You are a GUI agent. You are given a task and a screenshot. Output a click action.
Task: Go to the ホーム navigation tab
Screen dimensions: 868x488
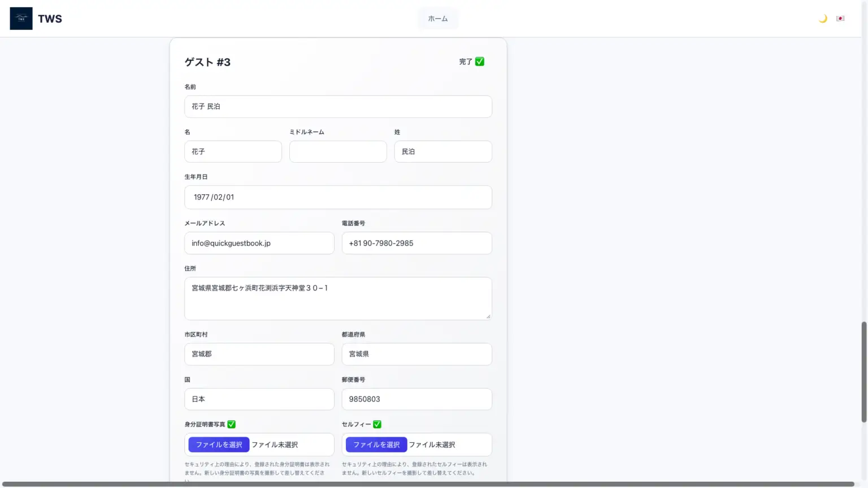tap(437, 19)
